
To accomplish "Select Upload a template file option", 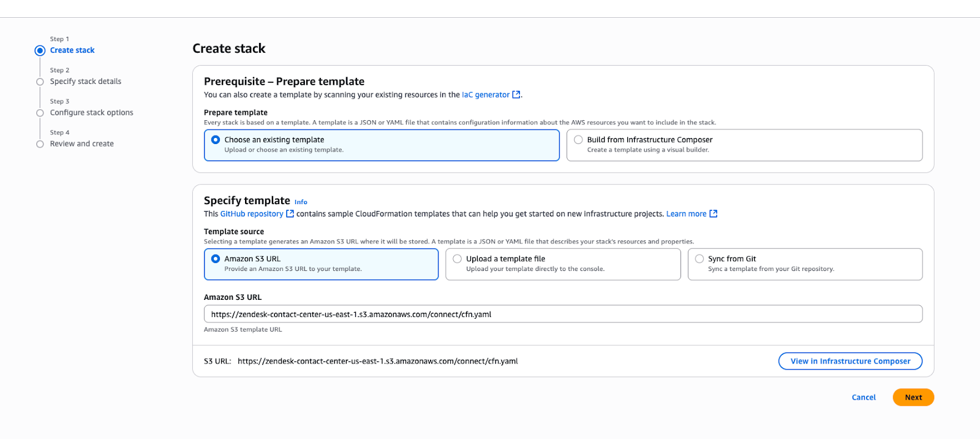I will 458,259.
